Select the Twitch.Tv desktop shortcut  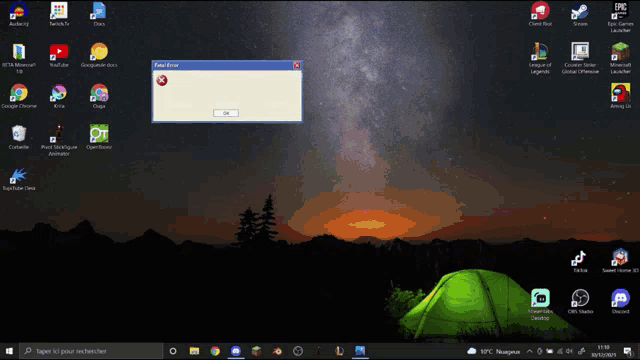click(59, 14)
